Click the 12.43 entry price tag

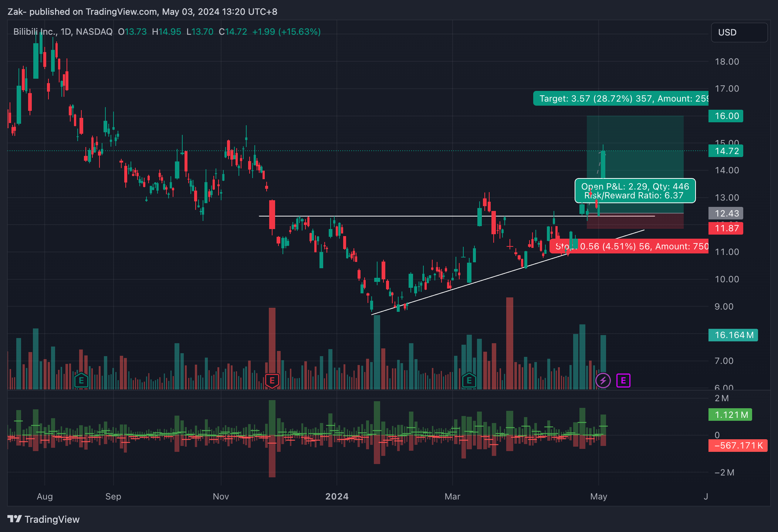coord(726,213)
